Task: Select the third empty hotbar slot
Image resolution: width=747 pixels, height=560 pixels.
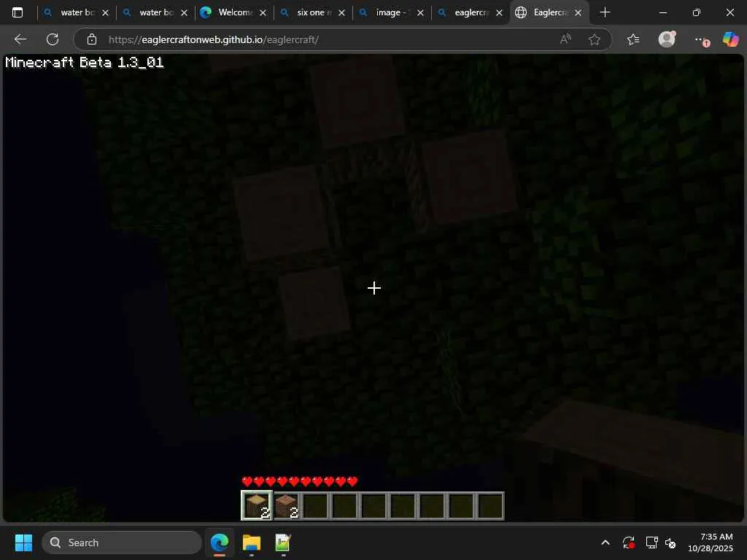Action: [x=315, y=506]
